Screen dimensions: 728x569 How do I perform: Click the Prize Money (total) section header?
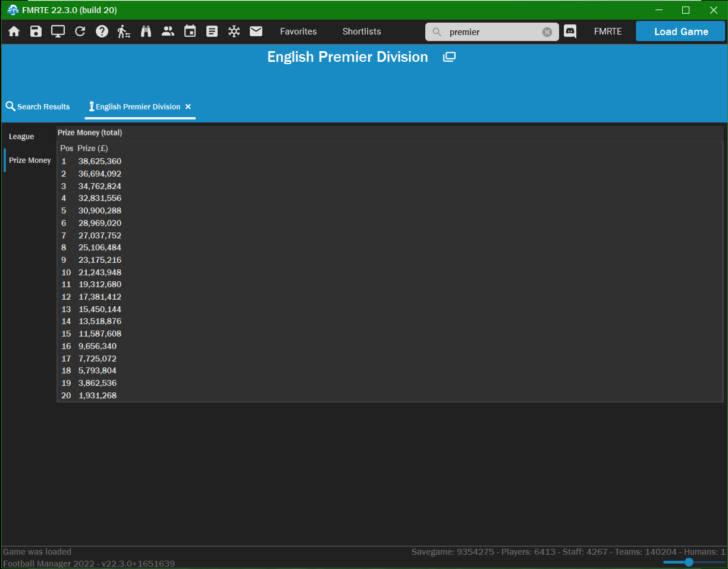point(90,133)
